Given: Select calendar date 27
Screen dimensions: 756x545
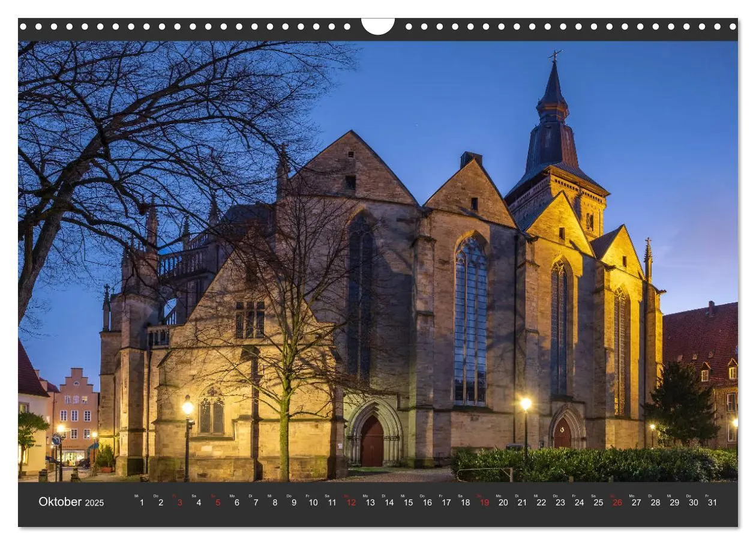Looking at the screenshot, I should [x=636, y=503].
